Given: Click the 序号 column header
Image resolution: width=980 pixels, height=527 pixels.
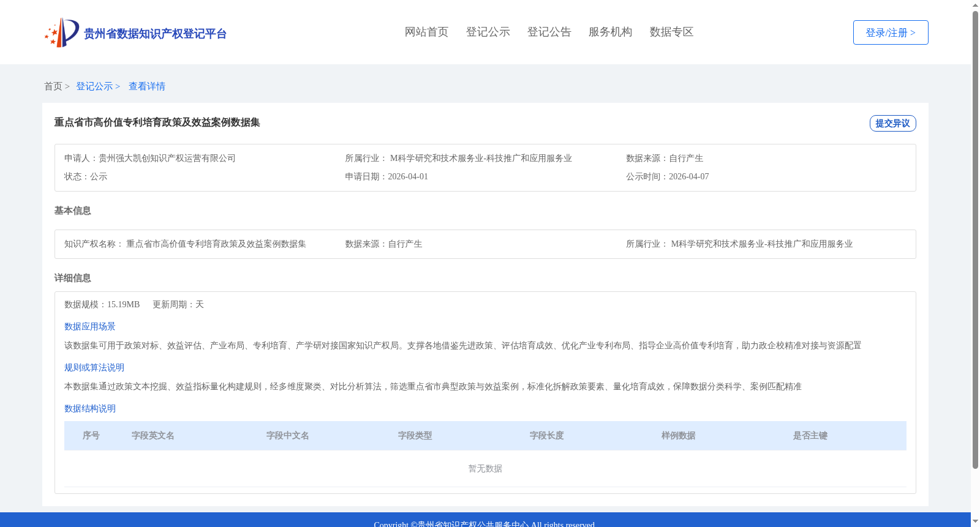Looking at the screenshot, I should pyautogui.click(x=91, y=435).
